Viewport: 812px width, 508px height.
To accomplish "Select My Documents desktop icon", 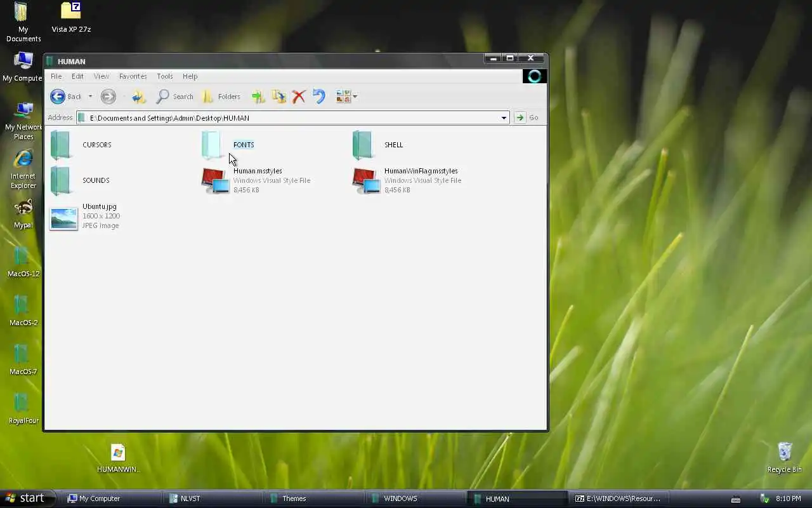I will click(23, 22).
